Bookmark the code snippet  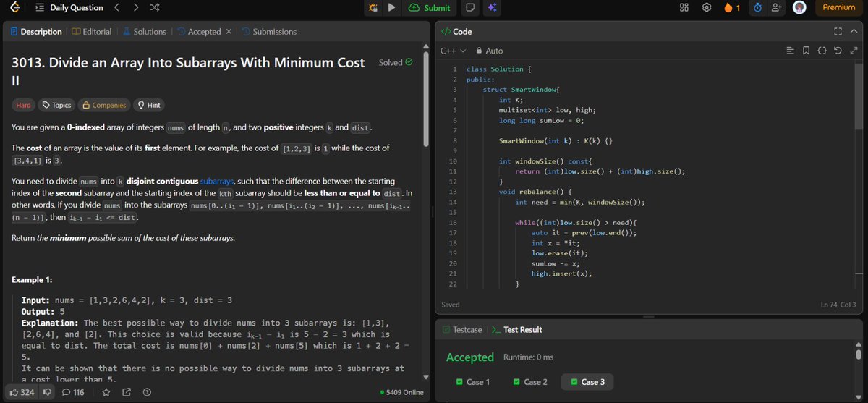click(807, 51)
